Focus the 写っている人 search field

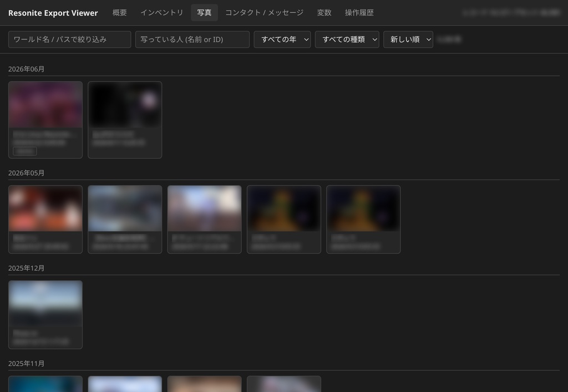pyautogui.click(x=192, y=39)
